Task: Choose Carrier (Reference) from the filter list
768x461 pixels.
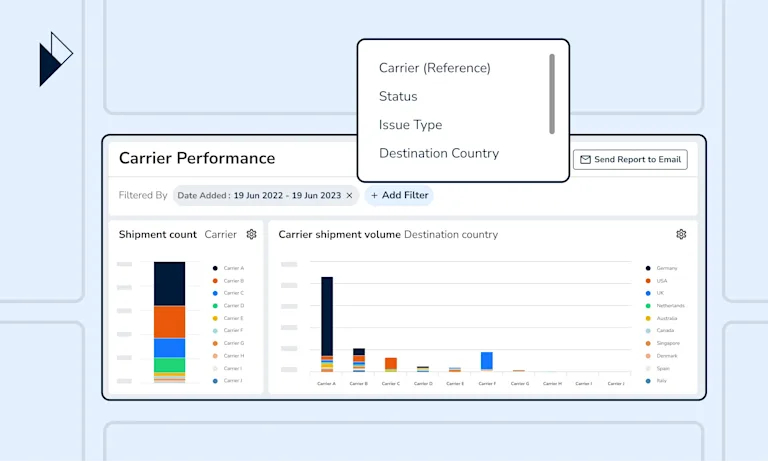Action: [434, 68]
